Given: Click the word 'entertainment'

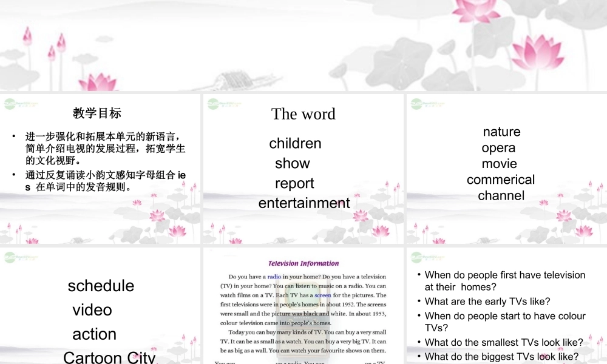Looking at the screenshot, I should (x=304, y=203).
